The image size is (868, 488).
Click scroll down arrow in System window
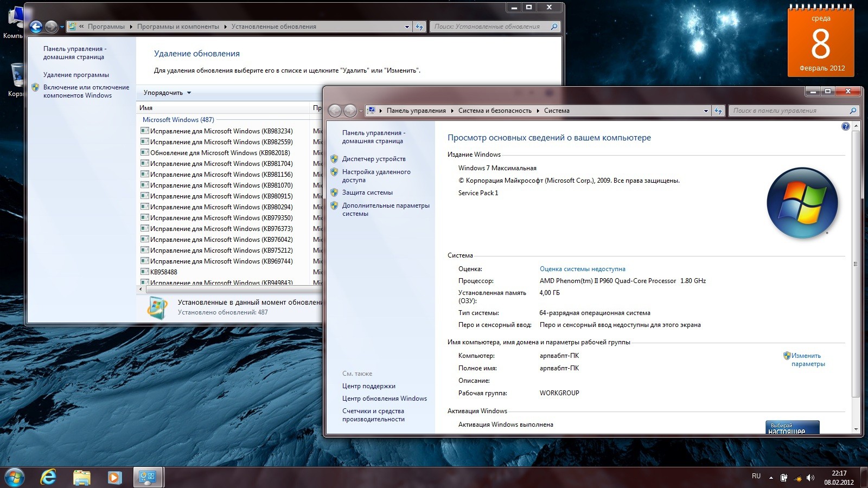(x=856, y=429)
